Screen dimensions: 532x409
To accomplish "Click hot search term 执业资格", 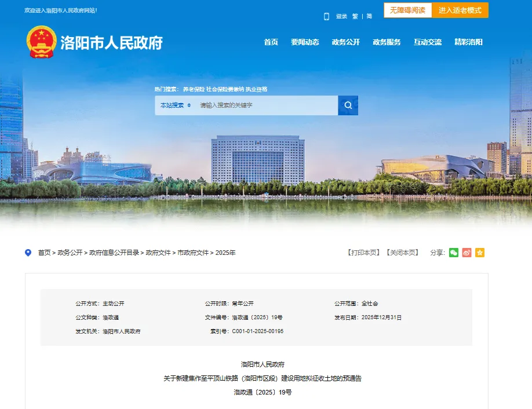I will (257, 89).
